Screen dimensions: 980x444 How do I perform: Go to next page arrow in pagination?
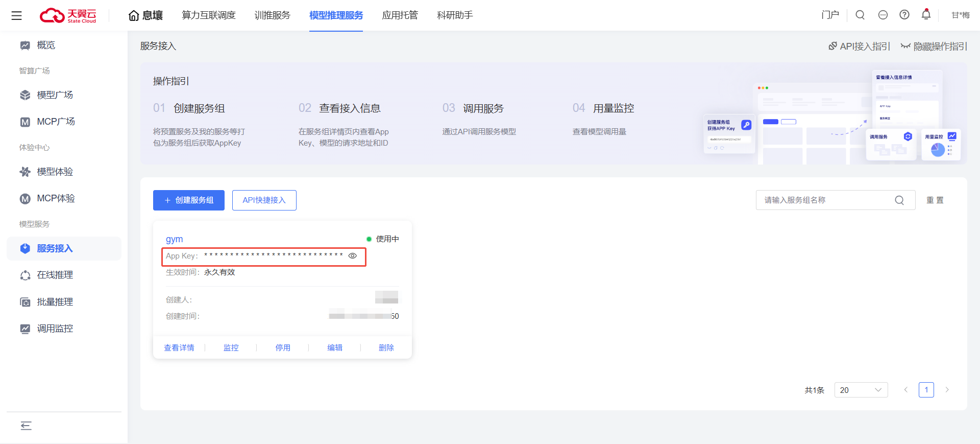coord(947,390)
